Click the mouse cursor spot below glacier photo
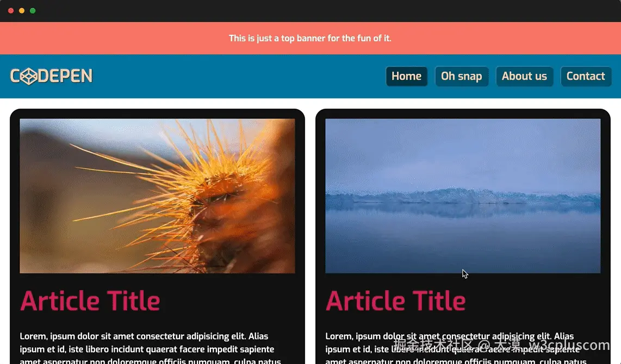 coord(464,273)
